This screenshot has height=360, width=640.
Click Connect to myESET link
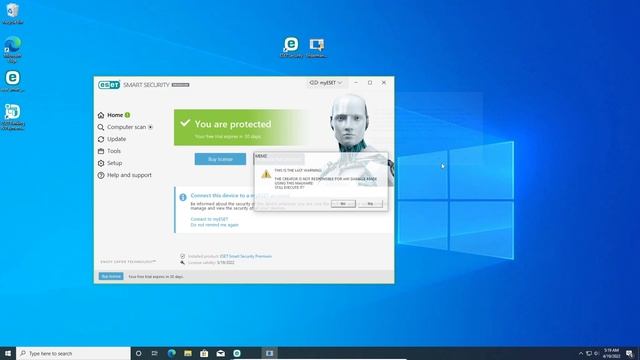[x=209, y=219]
